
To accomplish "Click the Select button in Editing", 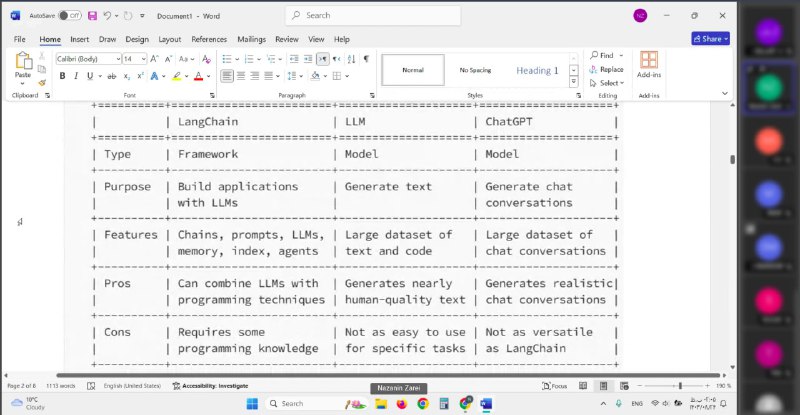I will coord(607,83).
